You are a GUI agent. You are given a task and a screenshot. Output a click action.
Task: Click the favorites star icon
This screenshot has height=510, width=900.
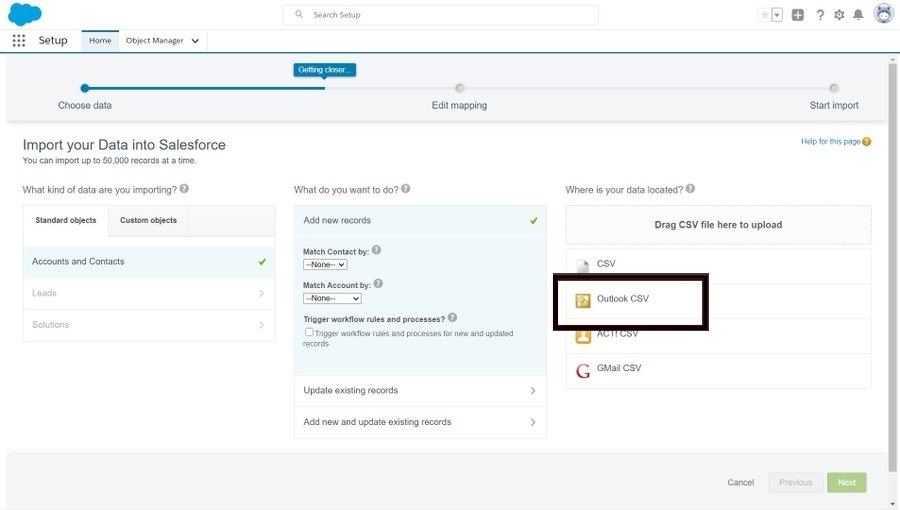(x=764, y=15)
